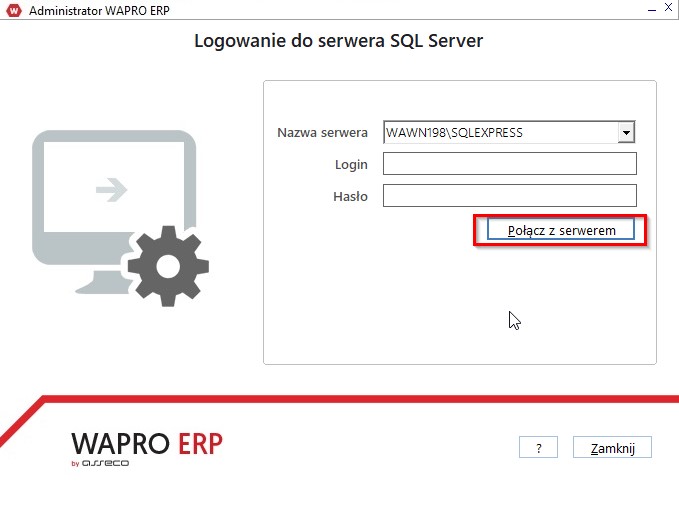Click the Hasło label
679x507 pixels.
pyautogui.click(x=350, y=197)
